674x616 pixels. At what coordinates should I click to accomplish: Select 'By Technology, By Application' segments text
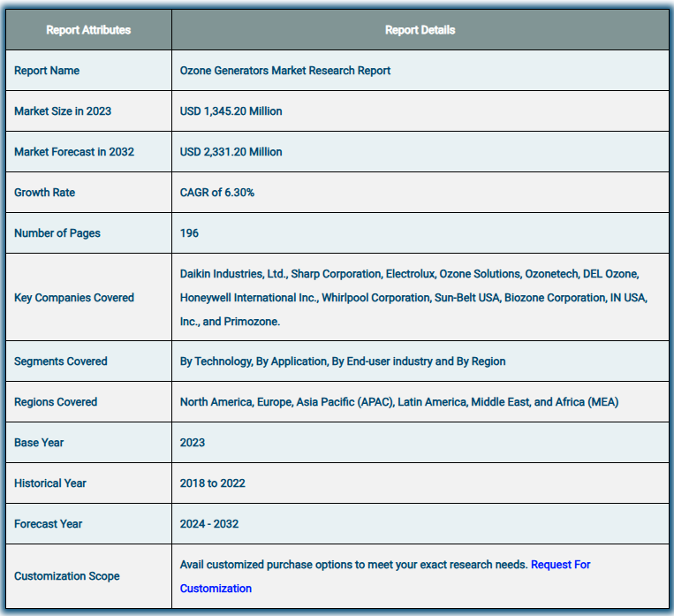pyautogui.click(x=343, y=361)
